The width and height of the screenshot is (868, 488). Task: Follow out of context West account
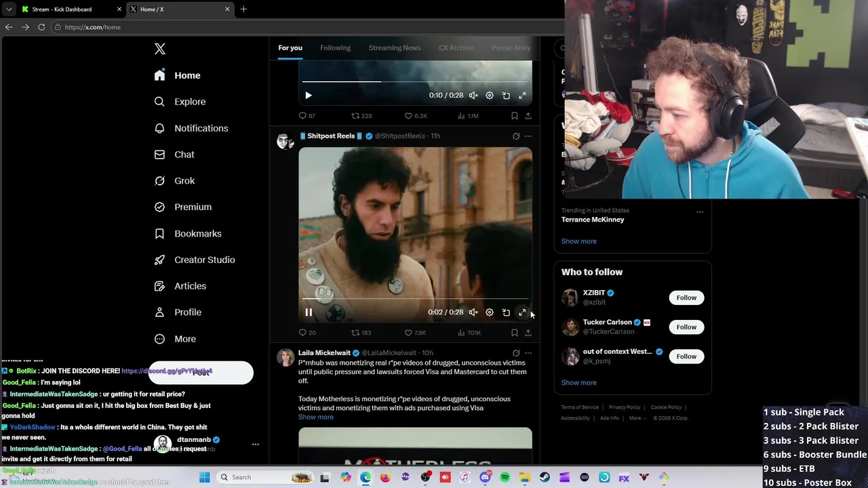tap(686, 357)
